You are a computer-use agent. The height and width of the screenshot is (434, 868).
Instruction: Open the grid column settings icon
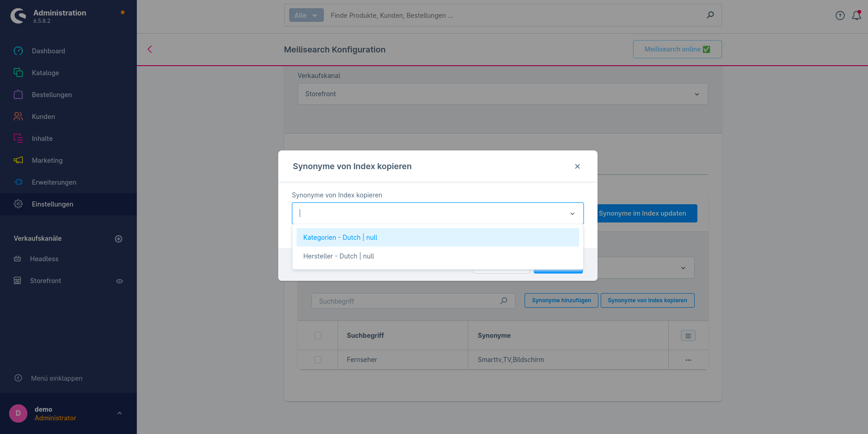coord(688,336)
